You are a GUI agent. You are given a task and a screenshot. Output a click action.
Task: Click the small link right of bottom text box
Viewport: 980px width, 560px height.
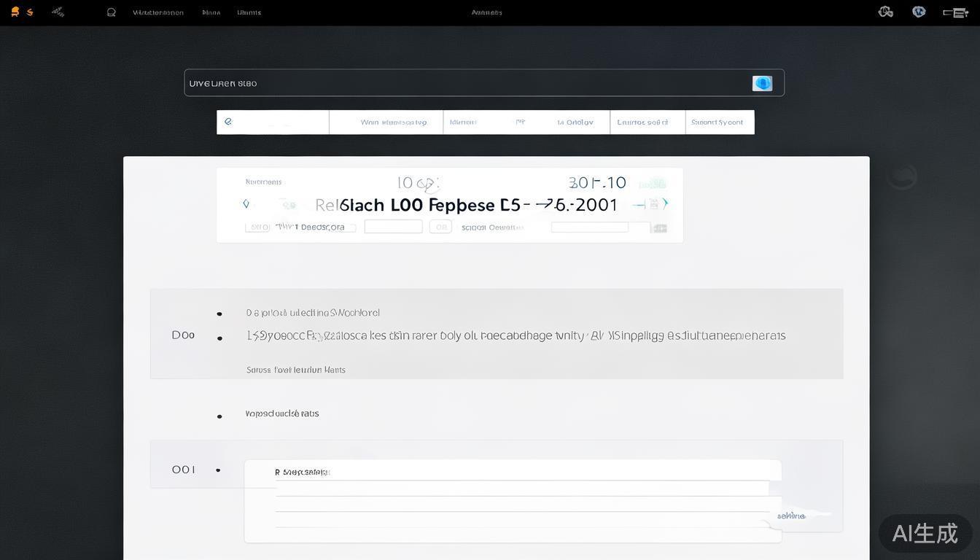click(x=791, y=516)
